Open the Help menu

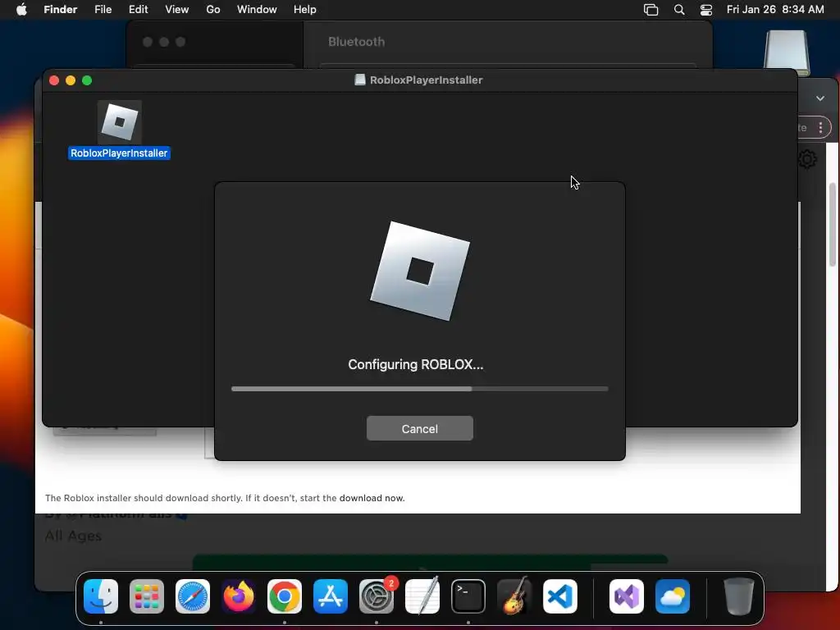(x=305, y=10)
